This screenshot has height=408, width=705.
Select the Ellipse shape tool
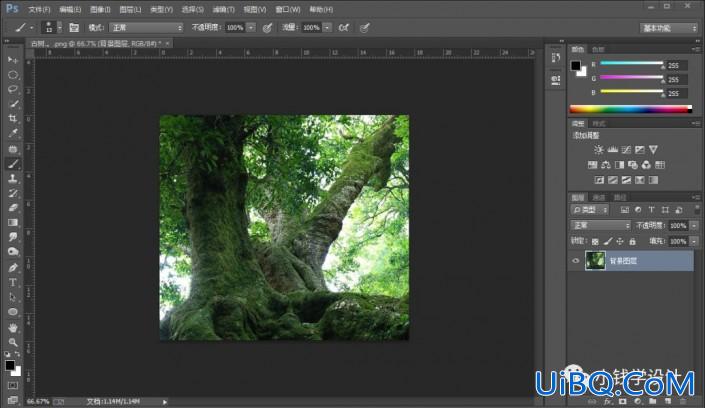point(13,312)
